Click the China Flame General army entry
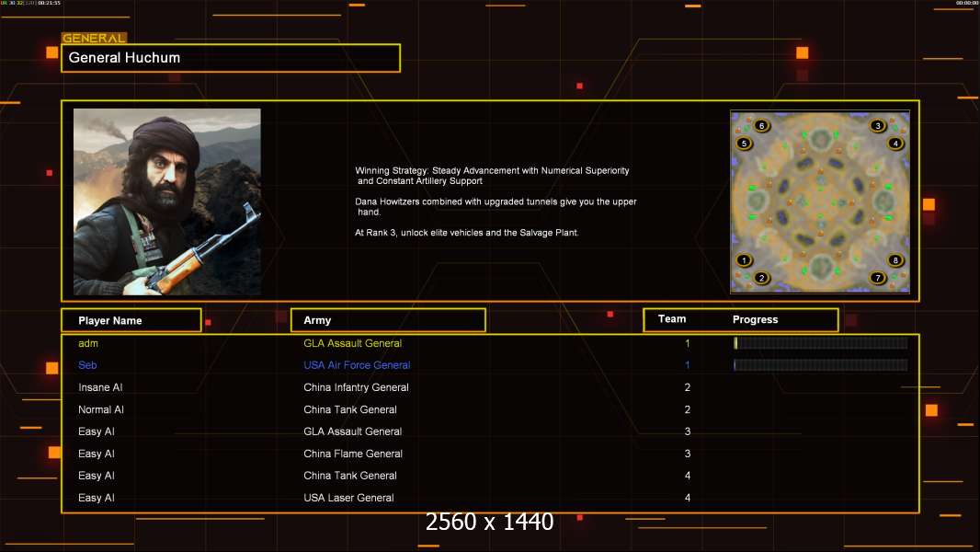The height and width of the screenshot is (552, 980). coord(353,454)
